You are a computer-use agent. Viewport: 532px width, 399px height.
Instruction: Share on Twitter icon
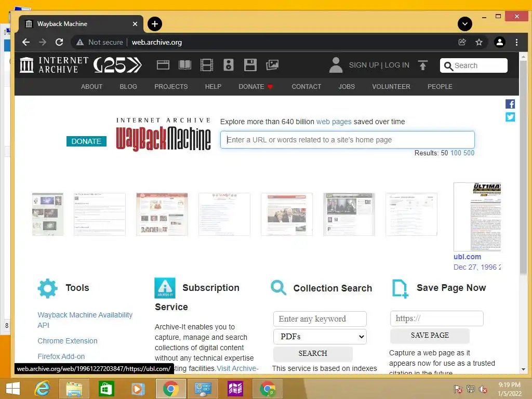click(x=510, y=117)
